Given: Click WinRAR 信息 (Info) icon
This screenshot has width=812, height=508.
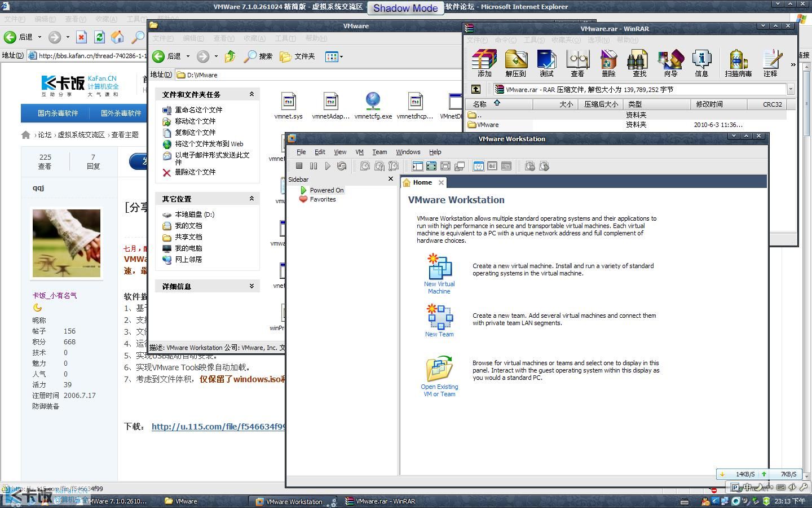Looking at the screenshot, I should pyautogui.click(x=701, y=63).
